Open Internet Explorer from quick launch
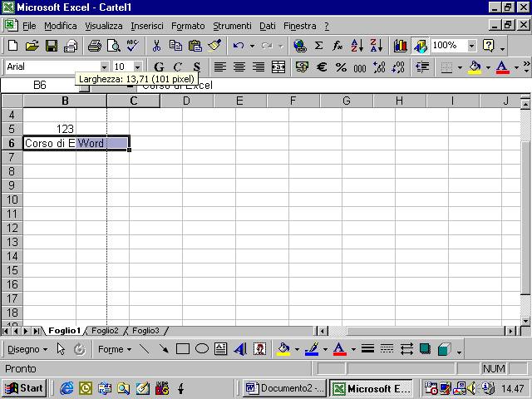The width and height of the screenshot is (532, 399). pyautogui.click(x=66, y=388)
